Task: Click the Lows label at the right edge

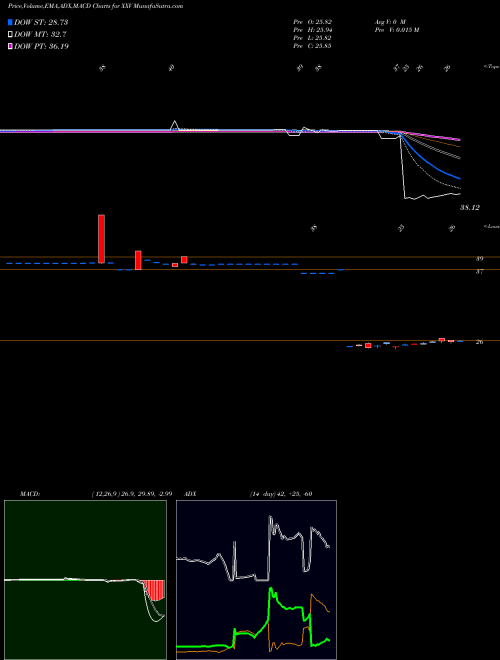Action: [x=492, y=226]
